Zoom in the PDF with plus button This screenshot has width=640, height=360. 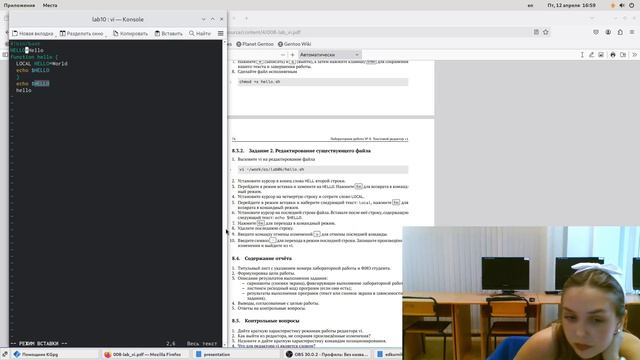[x=292, y=54]
